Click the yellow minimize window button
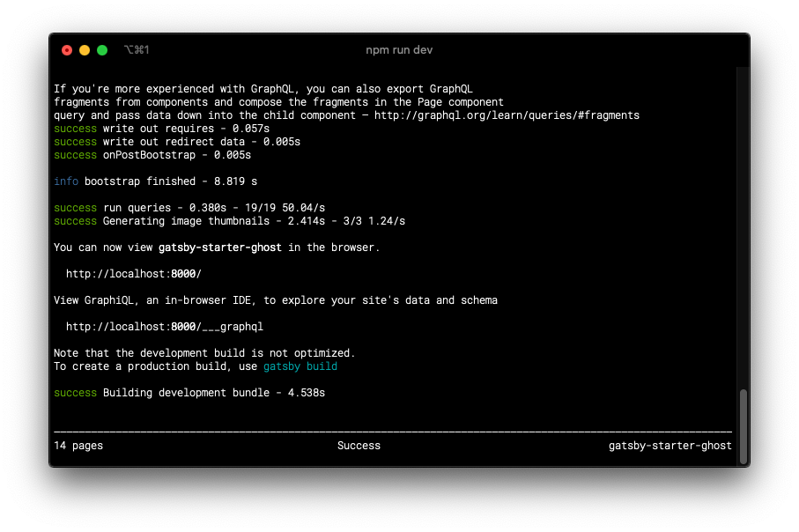799x532 pixels. tap(85, 50)
